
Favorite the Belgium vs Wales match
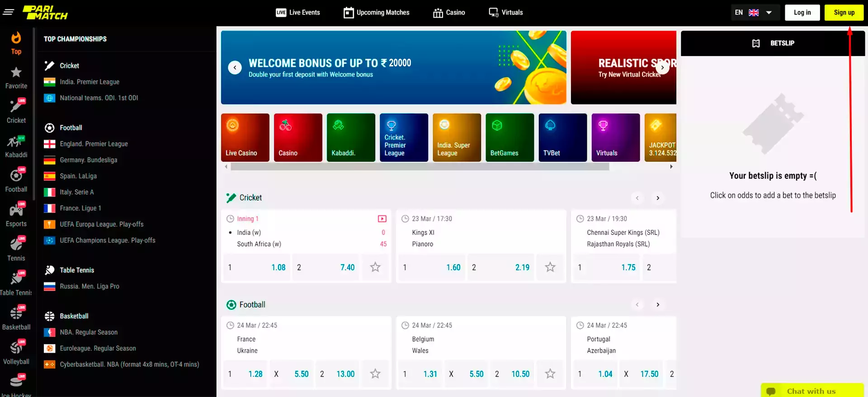pyautogui.click(x=550, y=374)
